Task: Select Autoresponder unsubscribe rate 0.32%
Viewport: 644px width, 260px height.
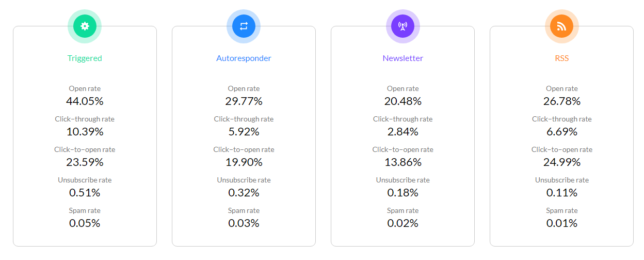Action: coord(244,192)
